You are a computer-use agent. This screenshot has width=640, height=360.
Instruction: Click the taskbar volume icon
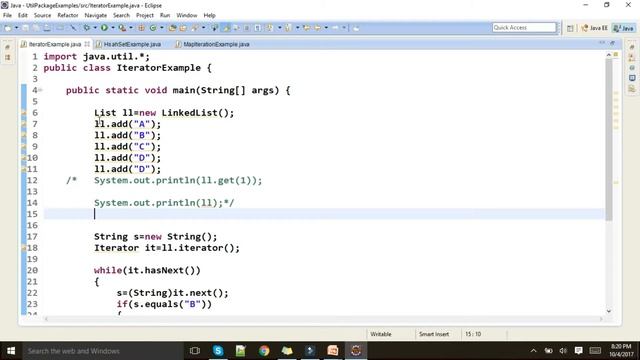pos(563,351)
